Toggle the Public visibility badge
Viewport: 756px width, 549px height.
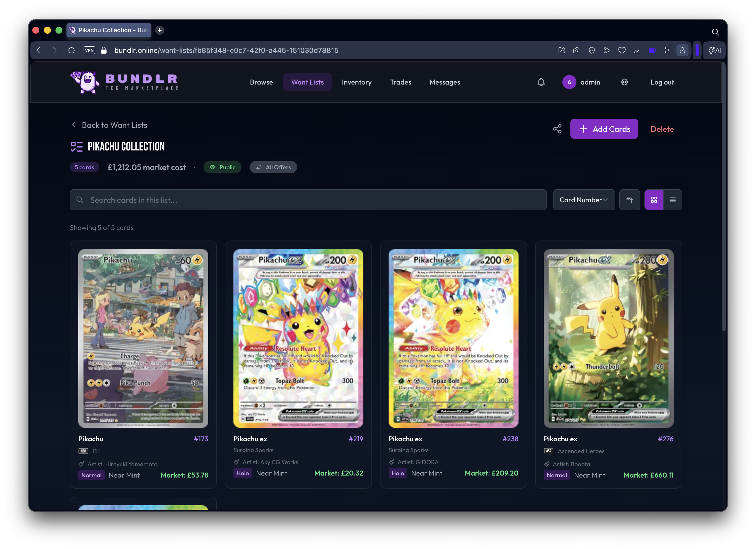pos(222,167)
